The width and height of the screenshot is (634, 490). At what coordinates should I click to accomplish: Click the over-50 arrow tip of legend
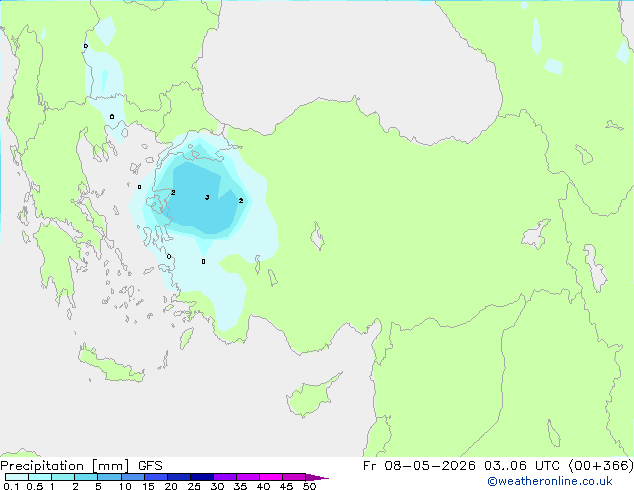317,477
